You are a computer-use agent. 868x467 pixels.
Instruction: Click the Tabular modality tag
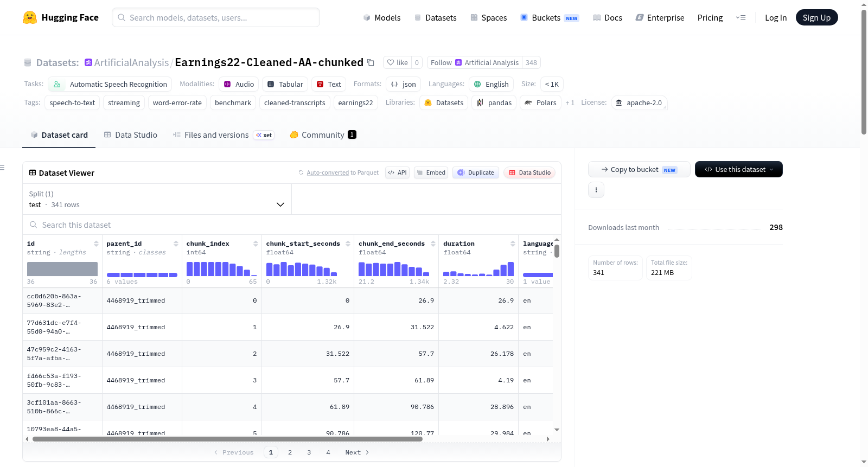[x=285, y=84]
